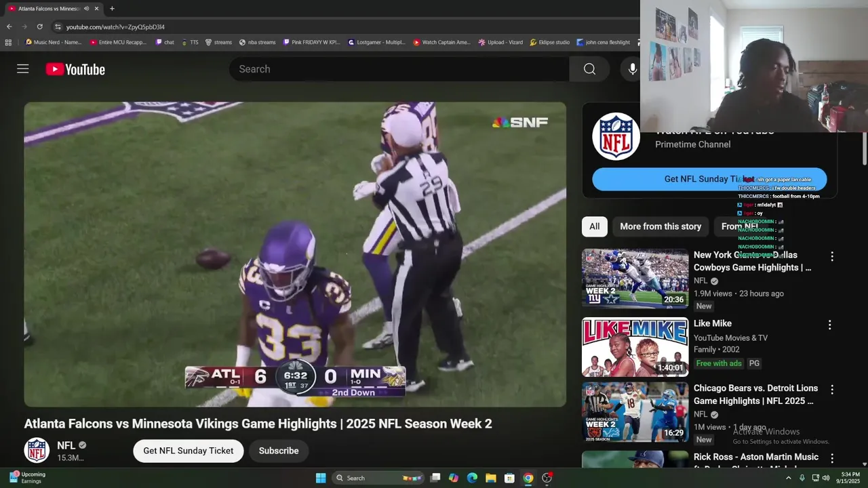Screen dimensions: 868x488
Task: Open the NFL channel avatar below video
Action: point(37,451)
